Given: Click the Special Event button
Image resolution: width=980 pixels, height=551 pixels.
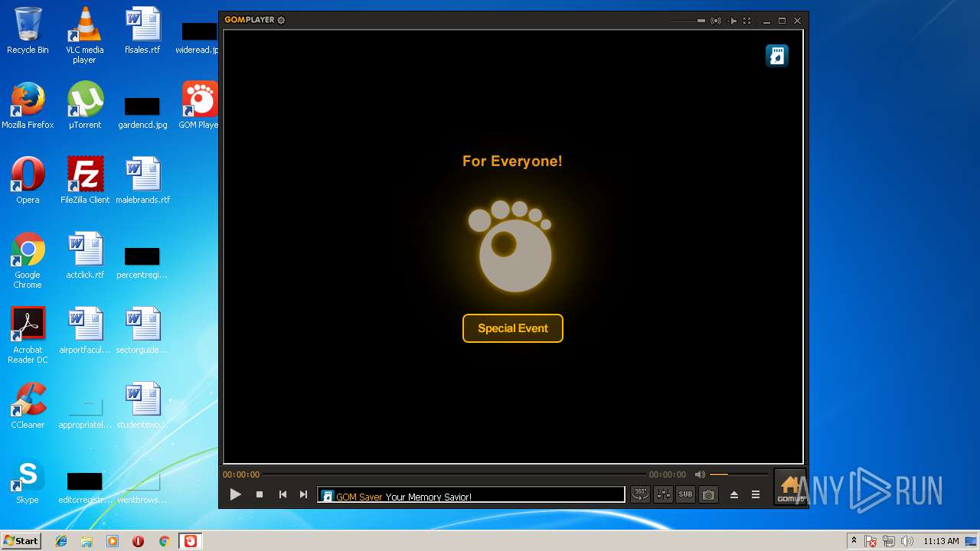Looking at the screenshot, I should click(x=513, y=328).
